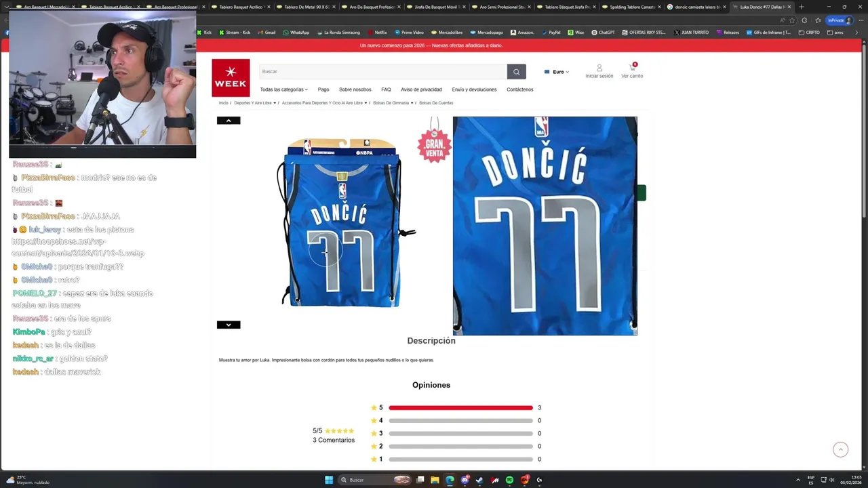Expand the Todas las categorías menu
The image size is (868, 488).
[x=283, y=89]
